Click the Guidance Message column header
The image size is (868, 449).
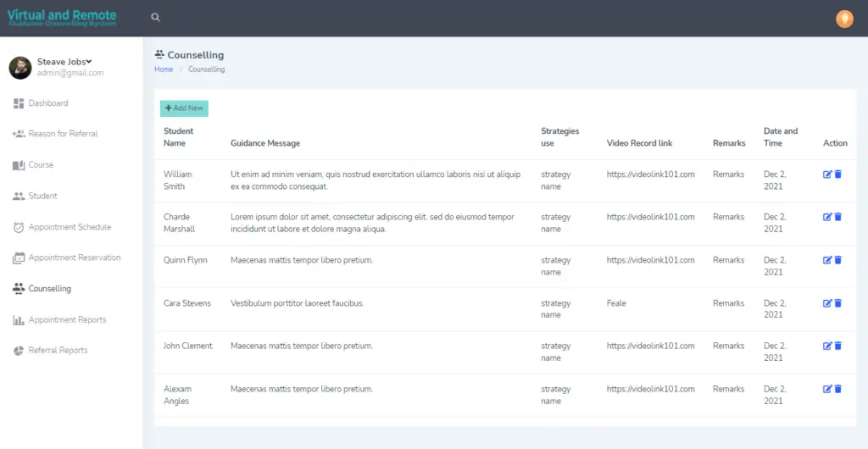[265, 143]
